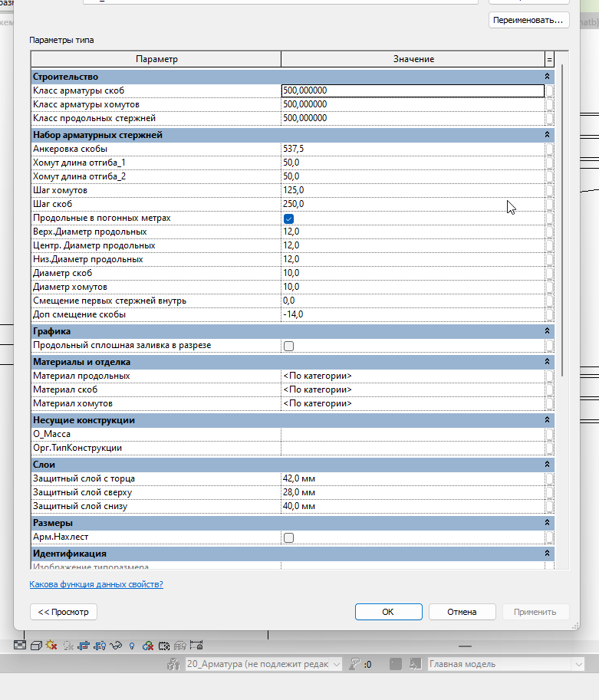Click the Значение column header
Image resolution: width=599 pixels, height=700 pixels.
(x=413, y=59)
